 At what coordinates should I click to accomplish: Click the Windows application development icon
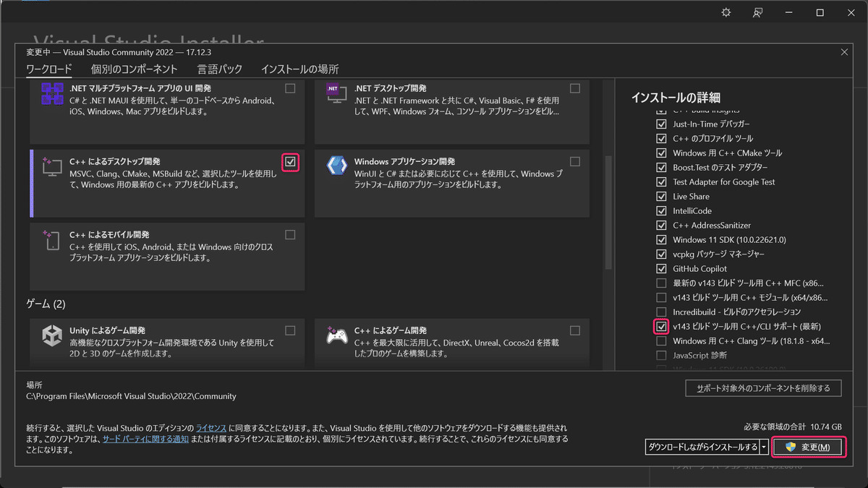coord(336,166)
